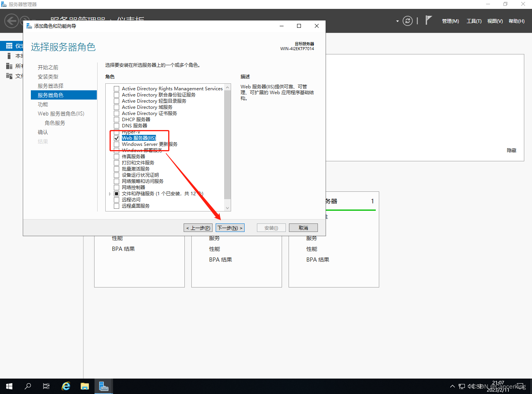Image resolution: width=532 pixels, height=394 pixels.
Task: Go to 安装类型 wizard step
Action: (48, 77)
